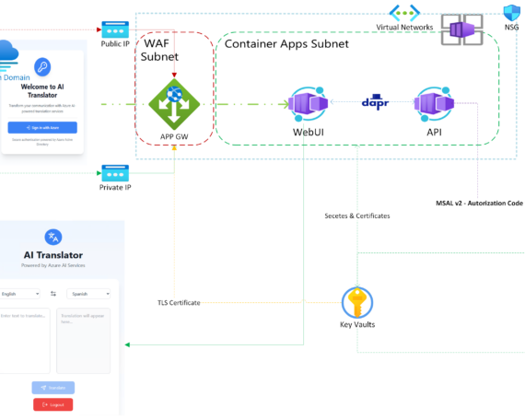Select the WebUI label text
Screen dimensions: 525x420
pyautogui.click(x=309, y=132)
